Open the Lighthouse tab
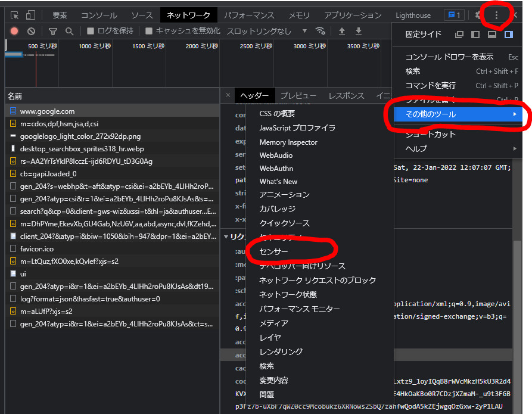The image size is (532, 414). pyautogui.click(x=413, y=15)
